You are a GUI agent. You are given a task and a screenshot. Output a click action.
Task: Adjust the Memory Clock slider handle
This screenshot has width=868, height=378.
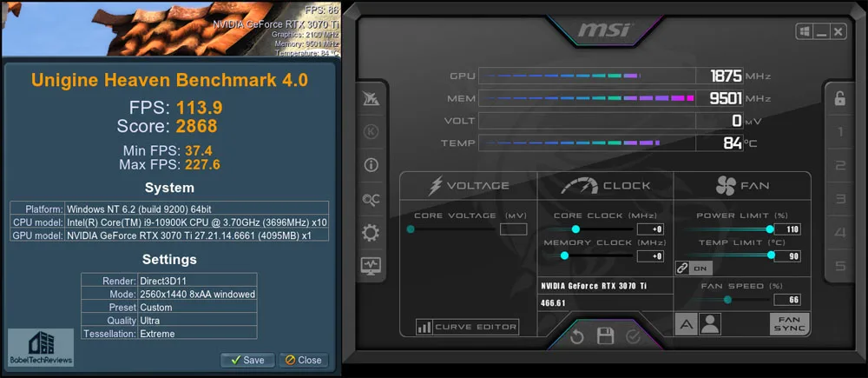[565, 255]
